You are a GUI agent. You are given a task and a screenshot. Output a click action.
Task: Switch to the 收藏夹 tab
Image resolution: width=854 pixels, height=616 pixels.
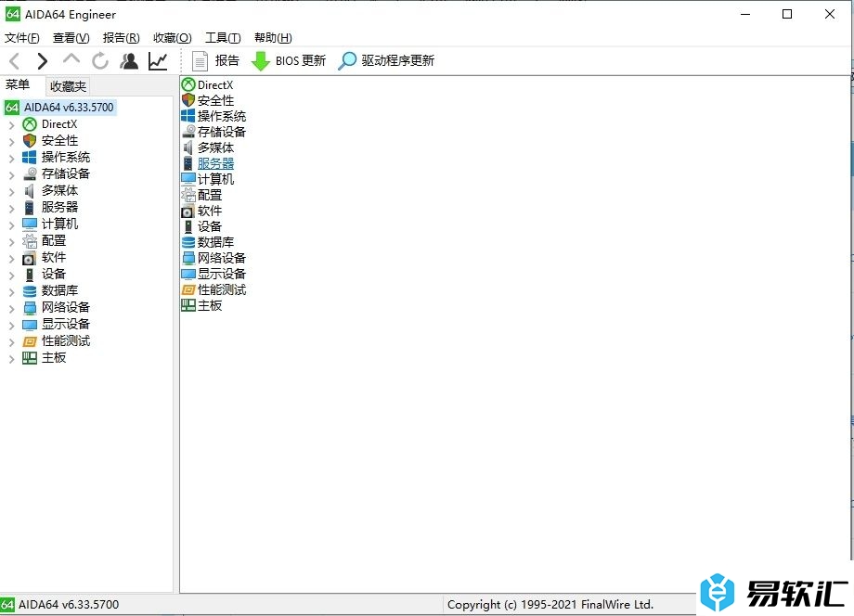pos(68,86)
